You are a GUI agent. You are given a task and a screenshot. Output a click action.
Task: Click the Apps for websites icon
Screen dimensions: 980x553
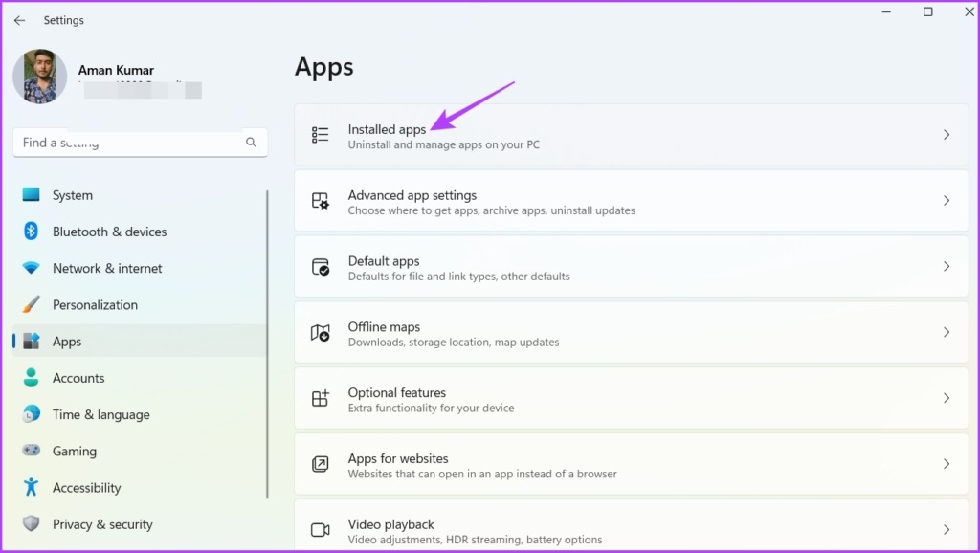coord(319,465)
